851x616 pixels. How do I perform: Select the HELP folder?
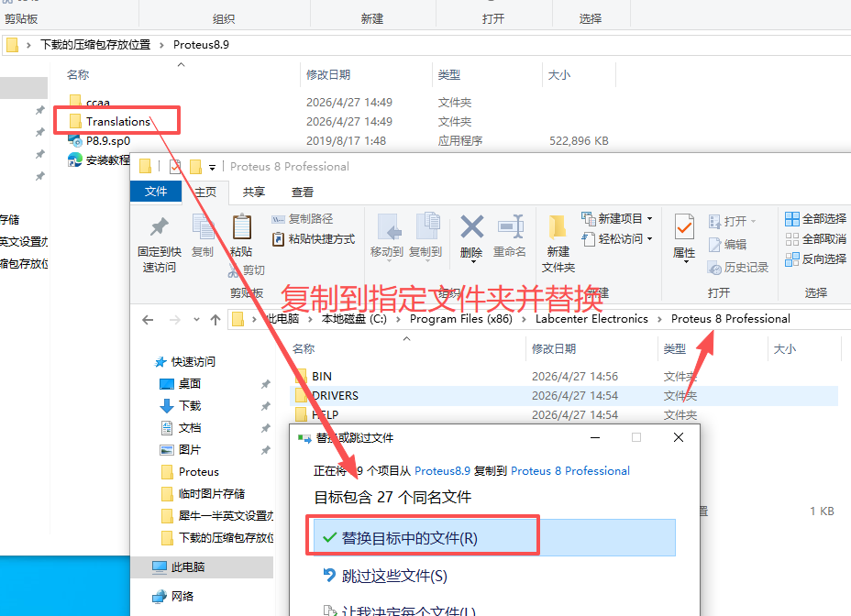(x=317, y=414)
